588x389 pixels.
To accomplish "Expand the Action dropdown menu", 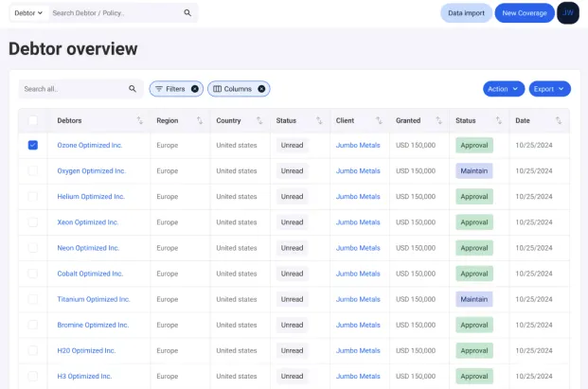I will [503, 89].
